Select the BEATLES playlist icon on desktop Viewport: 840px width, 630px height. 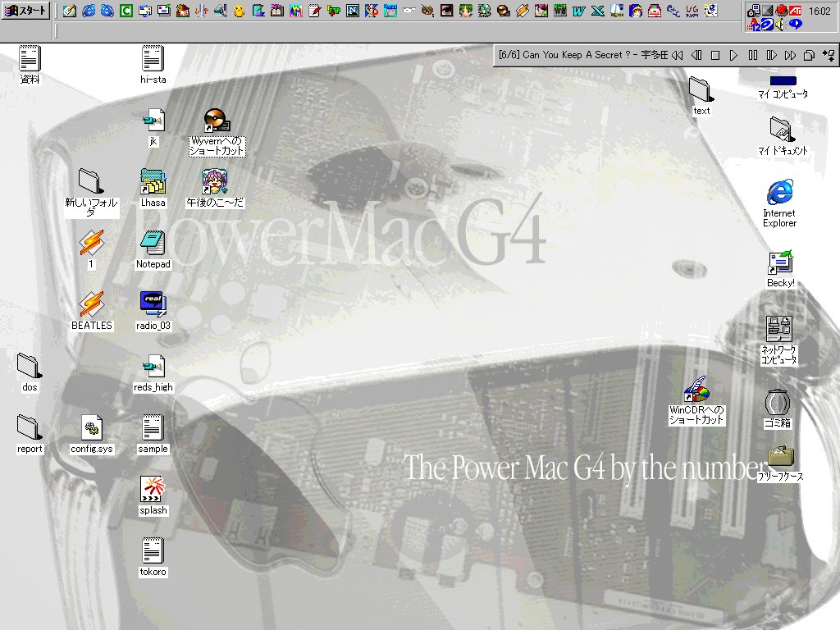pyautogui.click(x=91, y=304)
